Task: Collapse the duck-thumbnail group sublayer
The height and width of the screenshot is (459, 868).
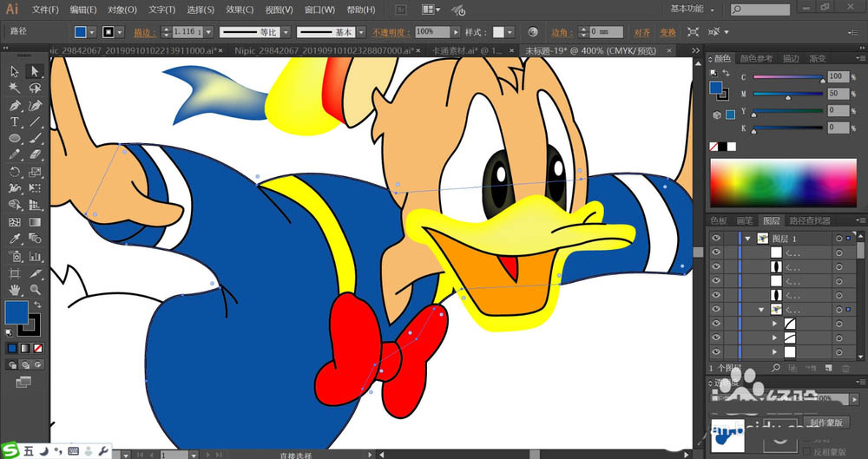Action: [x=762, y=309]
